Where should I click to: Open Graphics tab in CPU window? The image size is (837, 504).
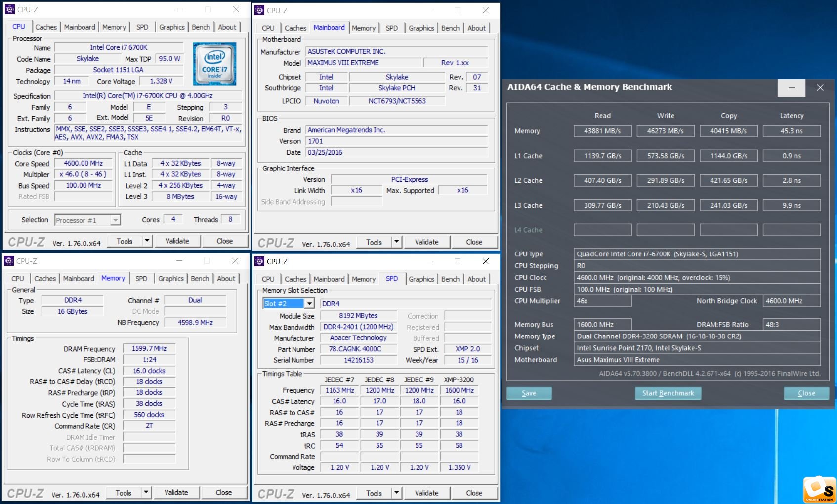point(172,27)
